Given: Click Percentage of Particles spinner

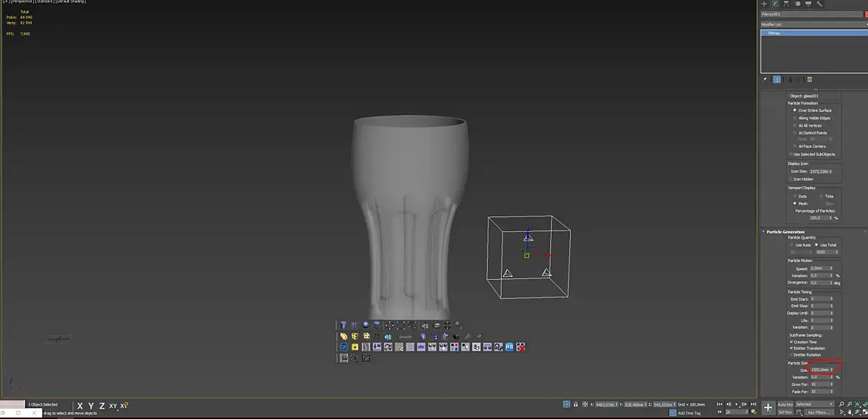Looking at the screenshot, I should pos(831,218).
